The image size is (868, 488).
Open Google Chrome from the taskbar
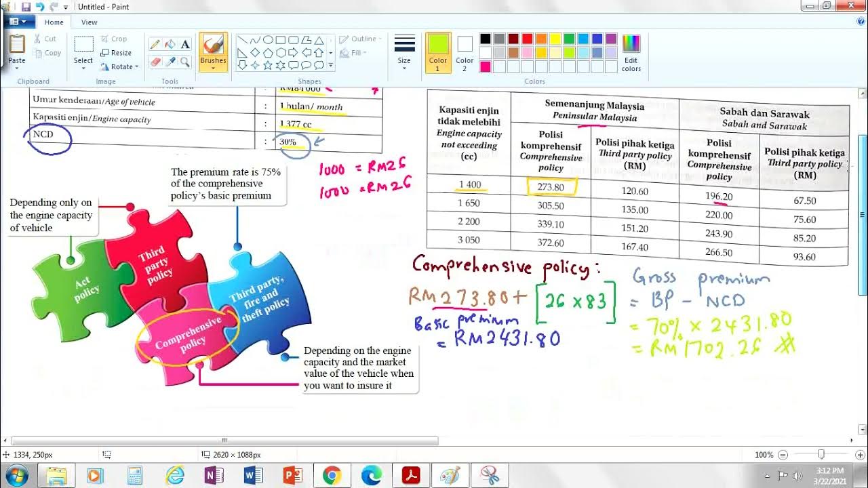pyautogui.click(x=332, y=476)
